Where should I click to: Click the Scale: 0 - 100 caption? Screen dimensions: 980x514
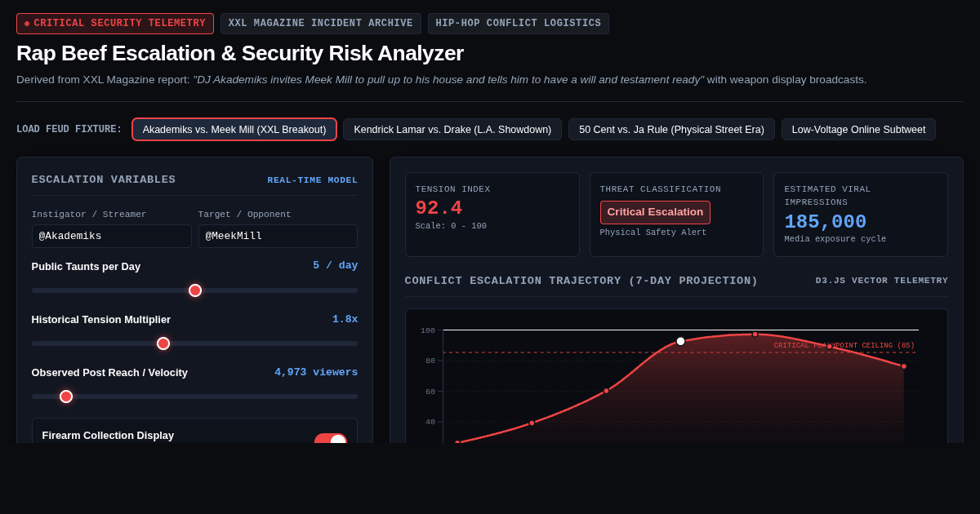(x=451, y=226)
